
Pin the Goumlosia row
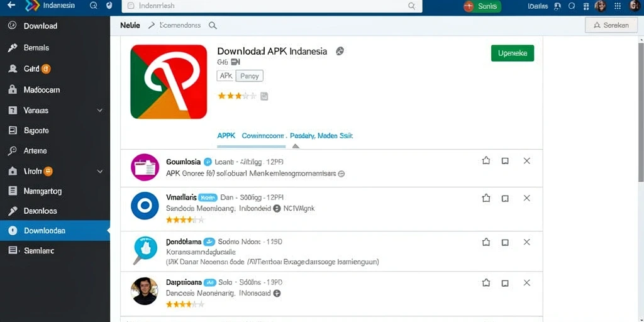[x=486, y=160]
